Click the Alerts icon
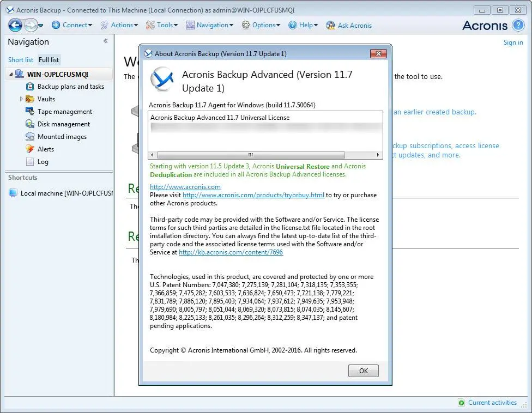Image resolution: width=532 pixels, height=413 pixels. (30, 149)
